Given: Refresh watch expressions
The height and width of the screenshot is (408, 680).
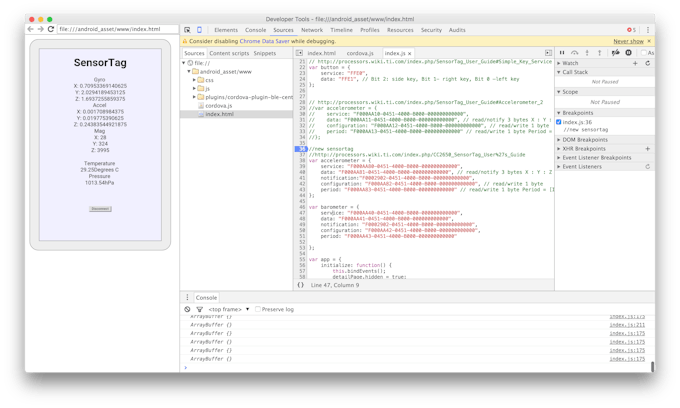Looking at the screenshot, I should 648,63.
